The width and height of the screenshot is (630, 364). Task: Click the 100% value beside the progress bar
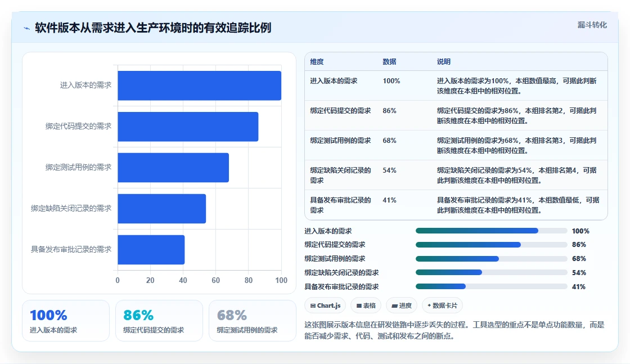(580, 231)
